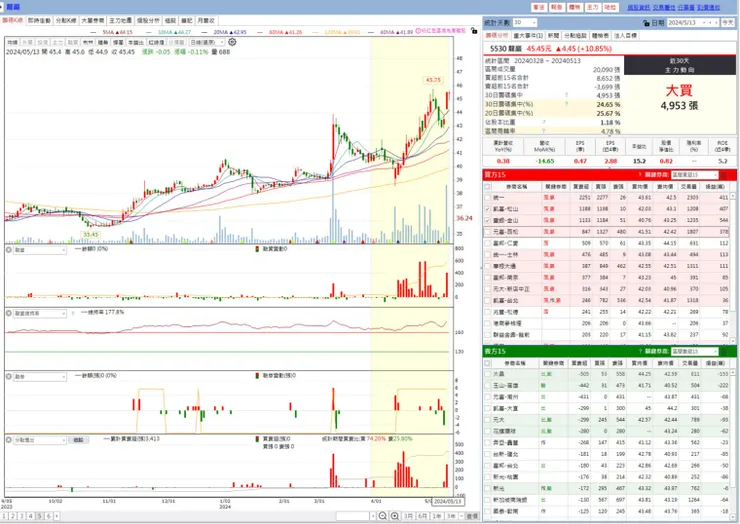The height and width of the screenshot is (524, 740).
Task: Click the lock icon above the K-line chart
Action: tap(474, 31)
